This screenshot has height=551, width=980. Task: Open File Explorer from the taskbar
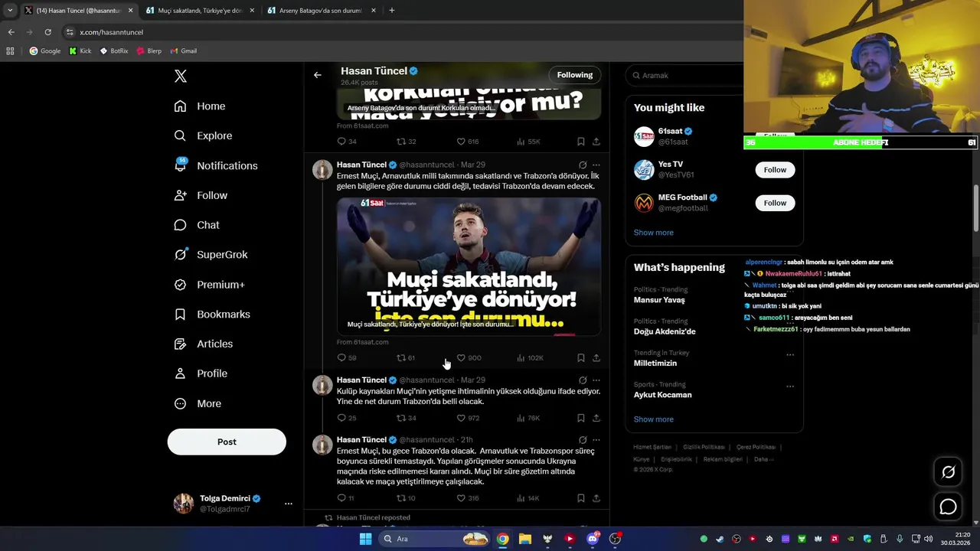coord(524,539)
